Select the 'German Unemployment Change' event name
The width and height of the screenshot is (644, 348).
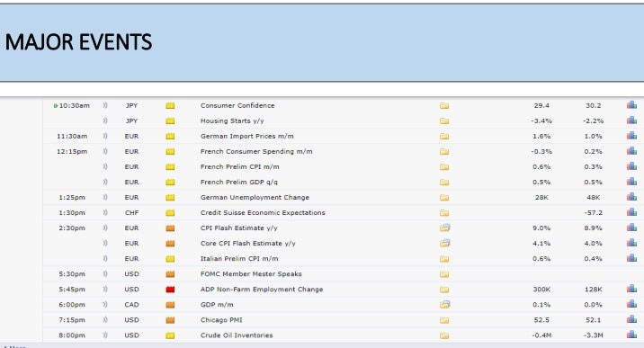255,198
